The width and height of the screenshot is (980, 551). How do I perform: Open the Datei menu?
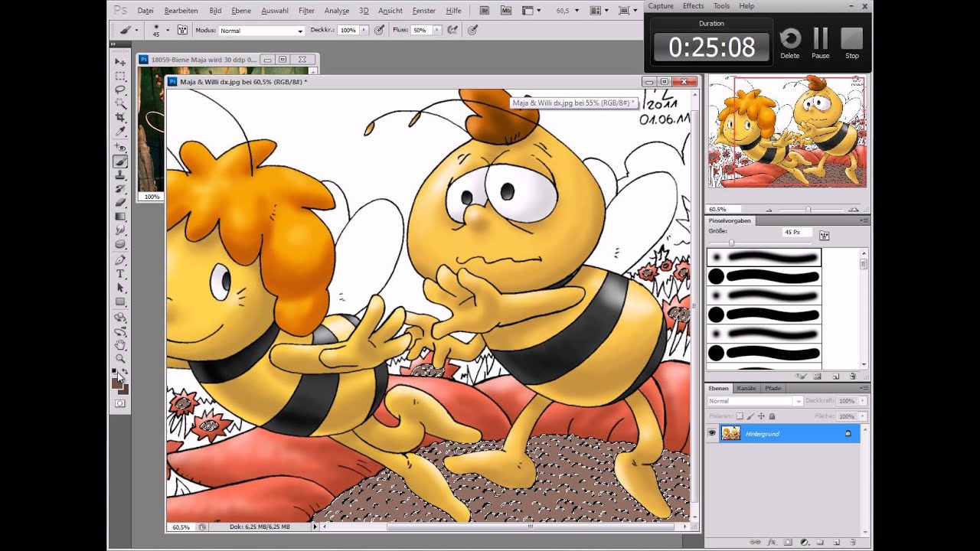click(145, 11)
